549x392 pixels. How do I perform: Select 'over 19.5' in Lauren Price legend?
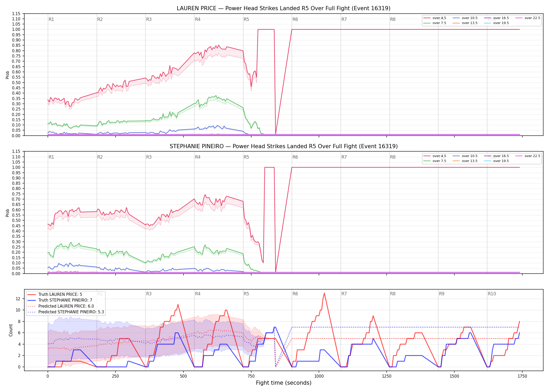496,23
